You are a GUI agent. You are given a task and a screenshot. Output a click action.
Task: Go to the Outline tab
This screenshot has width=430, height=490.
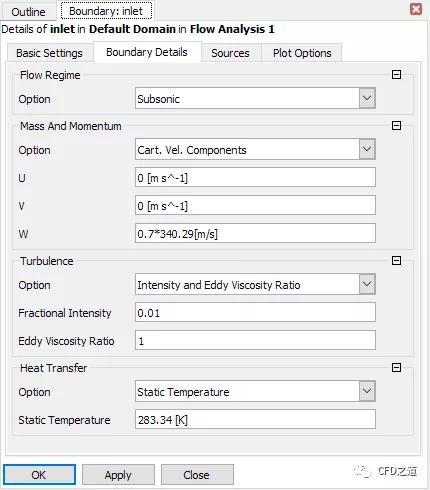[28, 12]
